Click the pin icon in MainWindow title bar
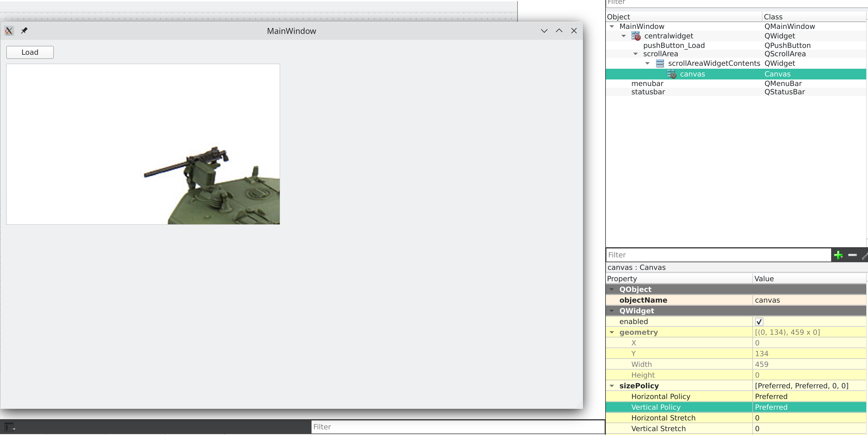The width and height of the screenshot is (868, 435). click(24, 31)
